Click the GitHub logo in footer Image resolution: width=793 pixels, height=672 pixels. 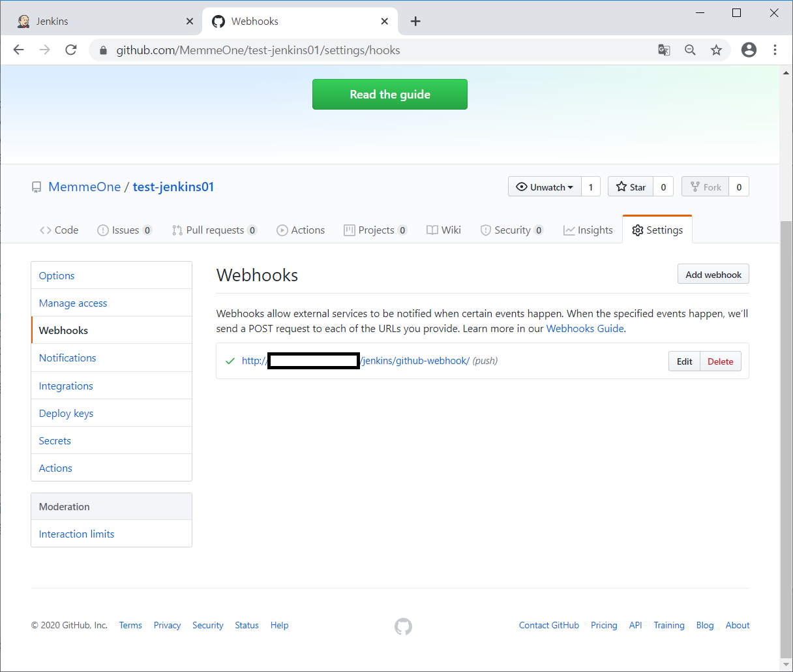[x=403, y=626]
